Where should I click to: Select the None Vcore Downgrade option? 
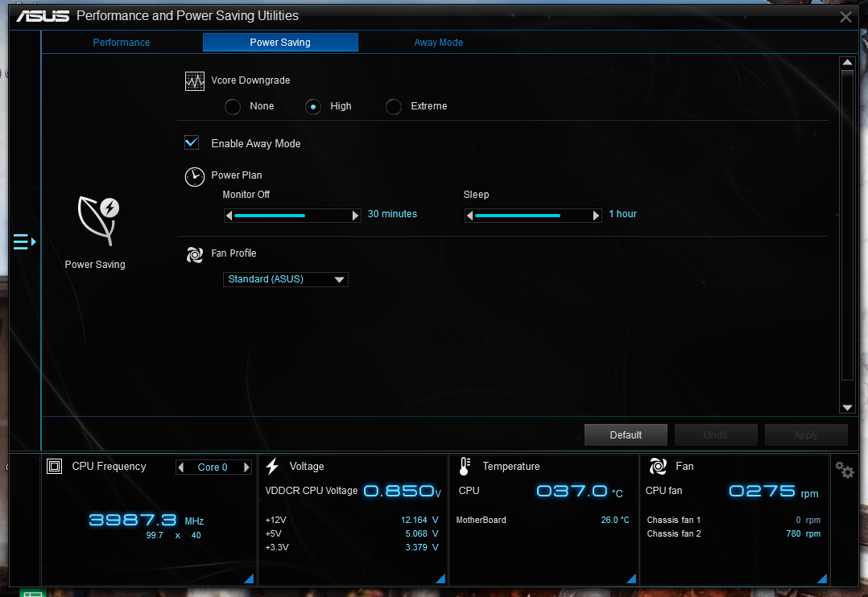pos(233,106)
